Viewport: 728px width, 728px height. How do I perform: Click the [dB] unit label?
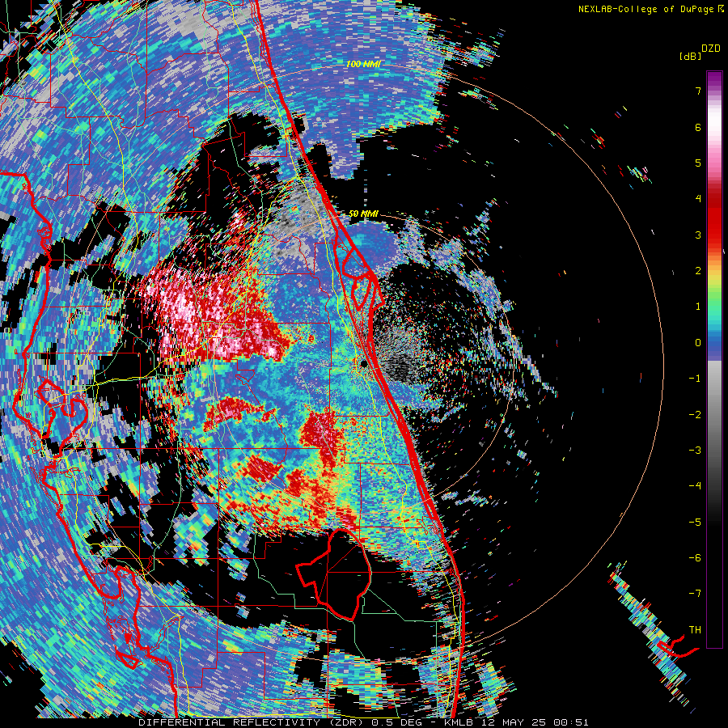[x=690, y=57]
